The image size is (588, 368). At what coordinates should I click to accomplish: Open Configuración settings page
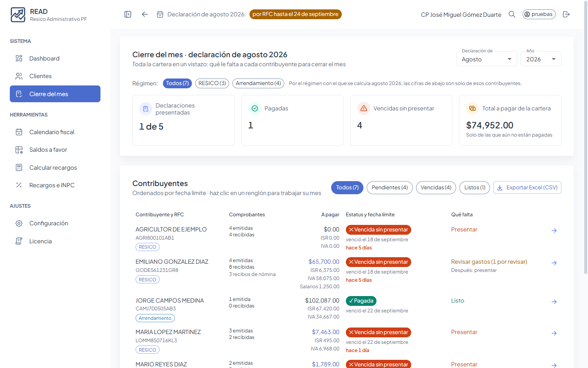pyautogui.click(x=55, y=223)
